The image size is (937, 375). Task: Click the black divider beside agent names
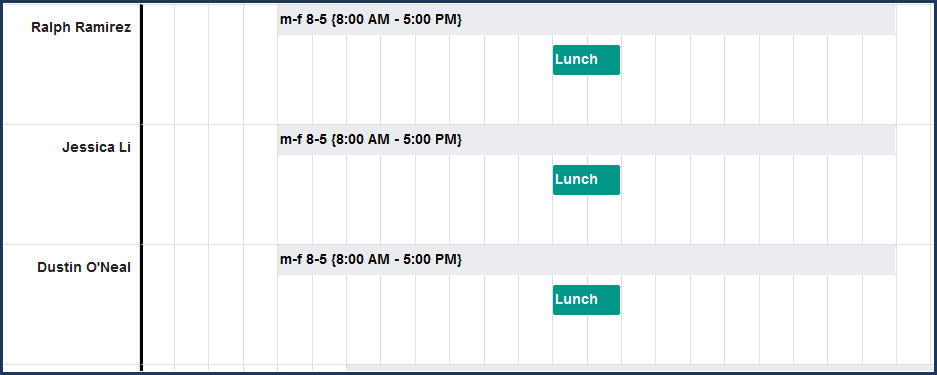[x=142, y=188]
